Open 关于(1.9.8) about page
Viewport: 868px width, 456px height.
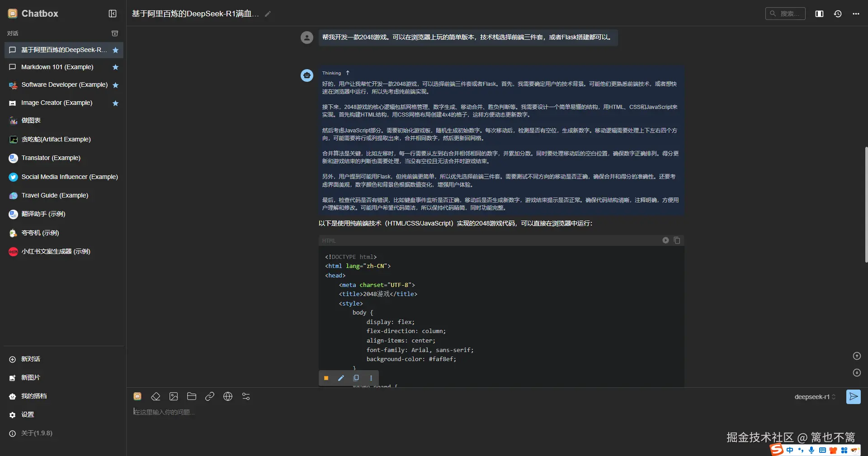(x=64, y=433)
